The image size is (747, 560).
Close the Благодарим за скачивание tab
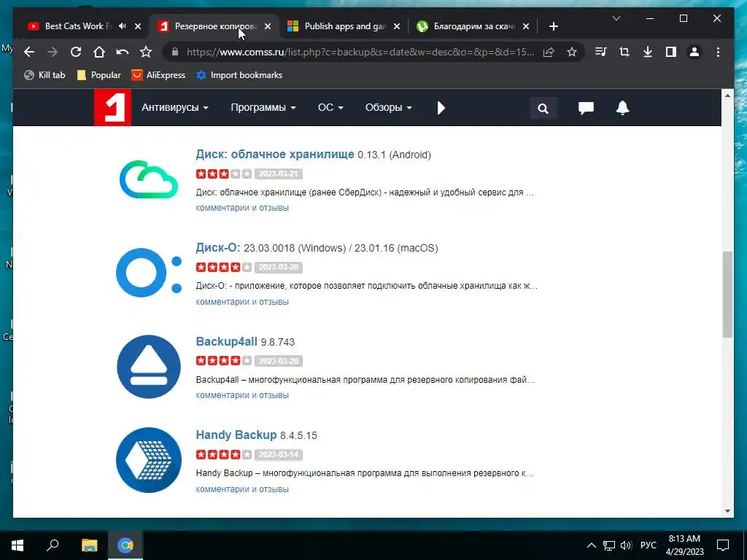point(525,26)
